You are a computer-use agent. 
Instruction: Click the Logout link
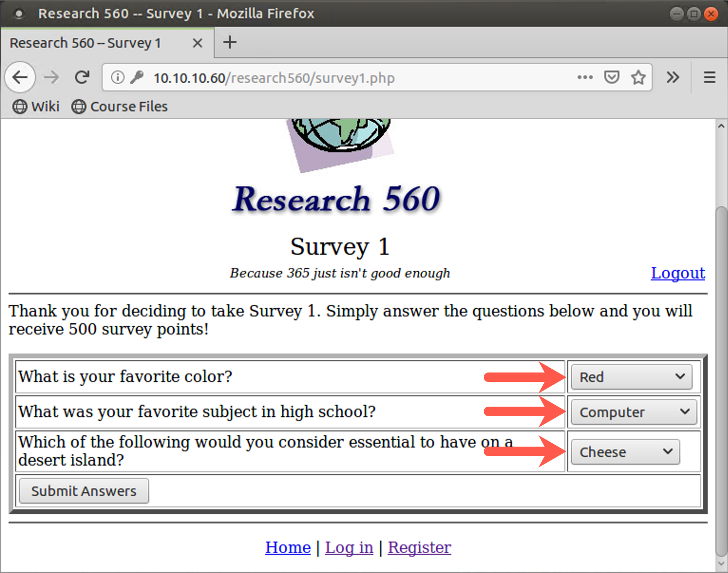click(678, 273)
